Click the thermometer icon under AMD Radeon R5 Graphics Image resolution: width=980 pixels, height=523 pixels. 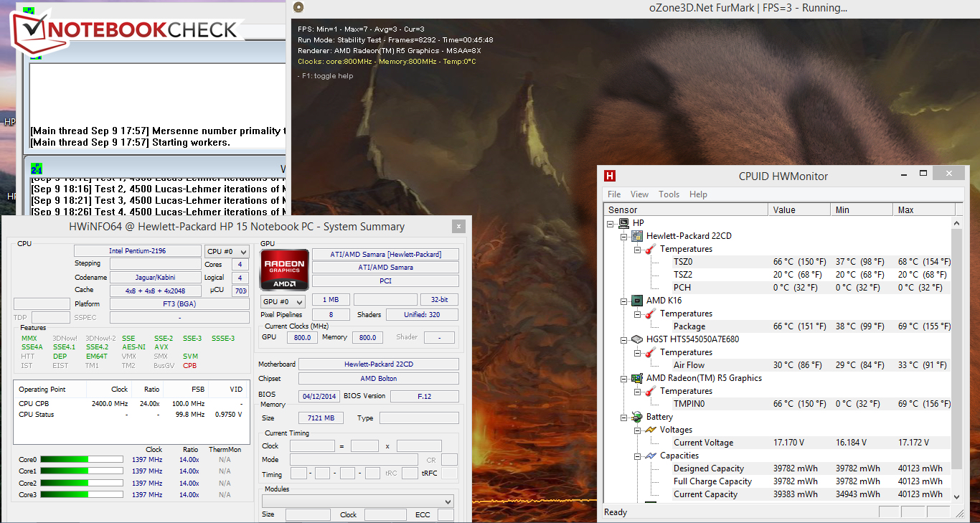coord(650,391)
